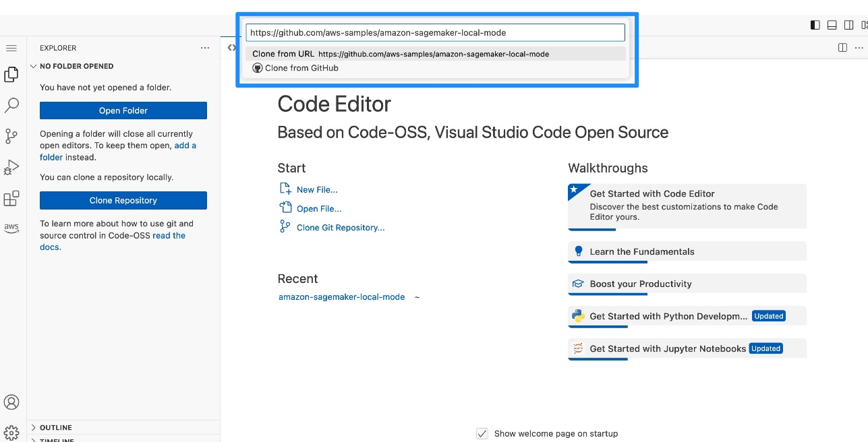The image size is (868, 442).
Task: Click the star badge on Get Started walkthrough
Action: [x=575, y=190]
